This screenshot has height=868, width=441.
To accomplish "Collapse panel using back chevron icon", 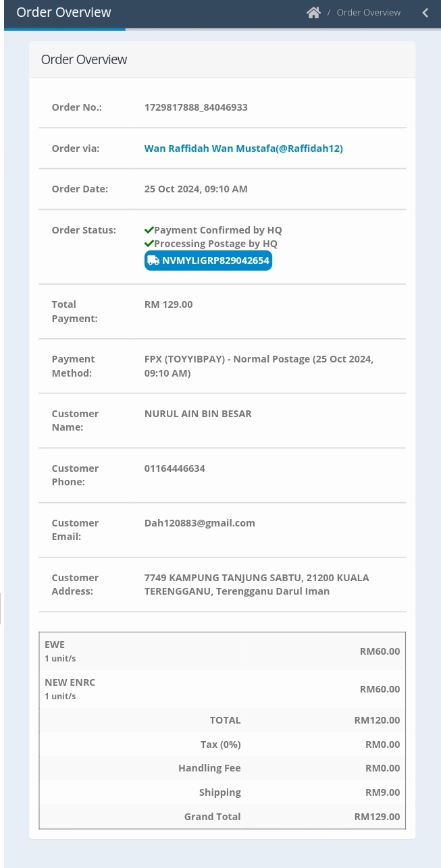I will pos(425,13).
